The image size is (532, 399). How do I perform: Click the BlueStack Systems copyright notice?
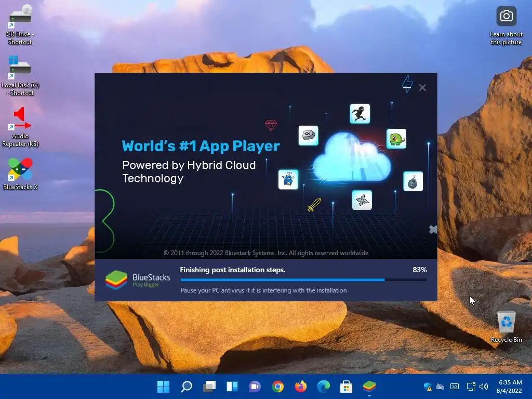(x=266, y=253)
